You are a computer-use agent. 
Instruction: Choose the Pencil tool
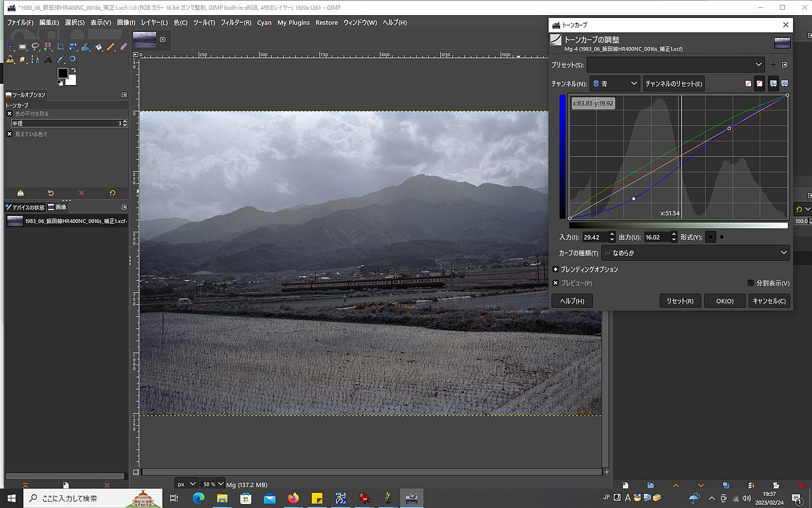111,47
